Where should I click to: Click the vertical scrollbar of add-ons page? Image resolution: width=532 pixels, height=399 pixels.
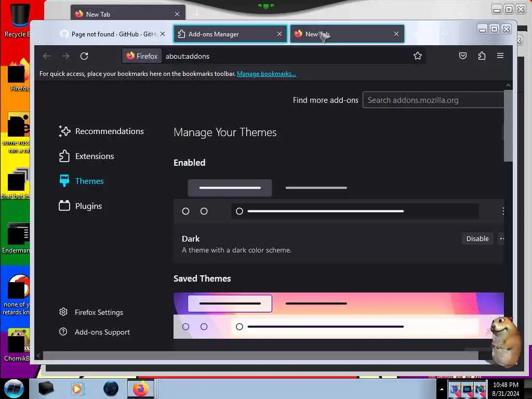pos(508,126)
